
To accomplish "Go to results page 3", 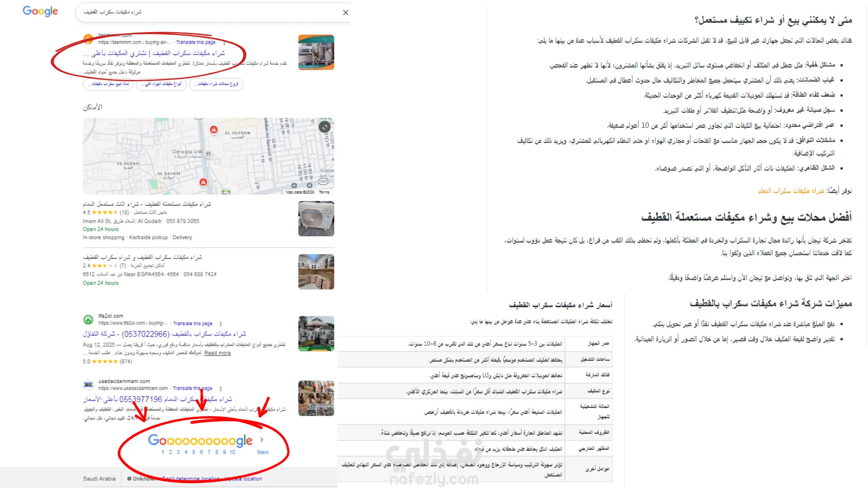I will [178, 452].
